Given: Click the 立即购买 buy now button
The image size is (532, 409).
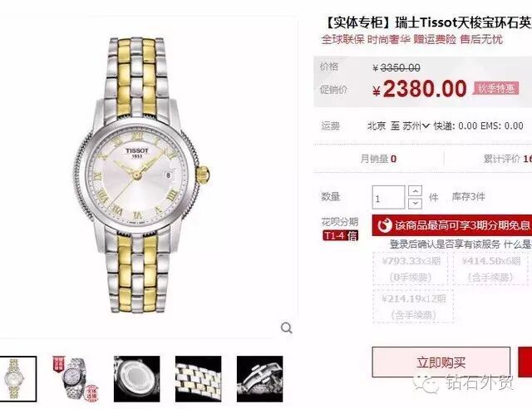Looking at the screenshot, I should click(x=441, y=362).
